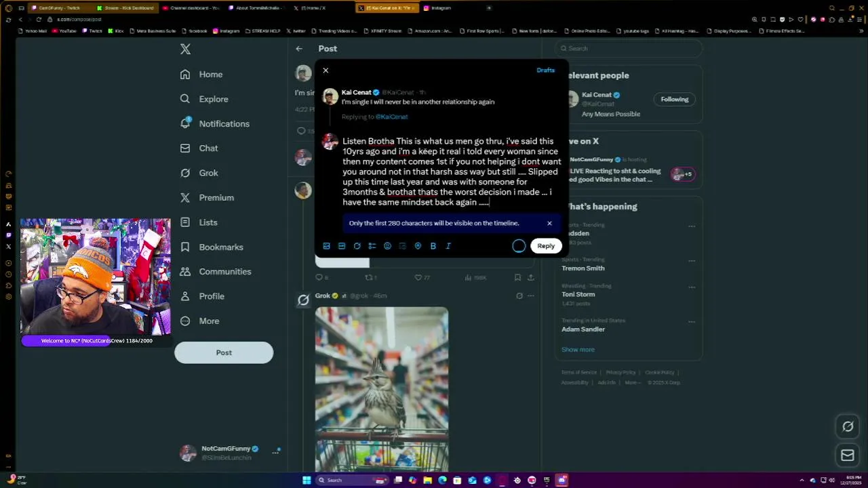Open more options for Toni Storm trend
Image resolution: width=868 pixels, height=488 pixels.
coord(692,286)
